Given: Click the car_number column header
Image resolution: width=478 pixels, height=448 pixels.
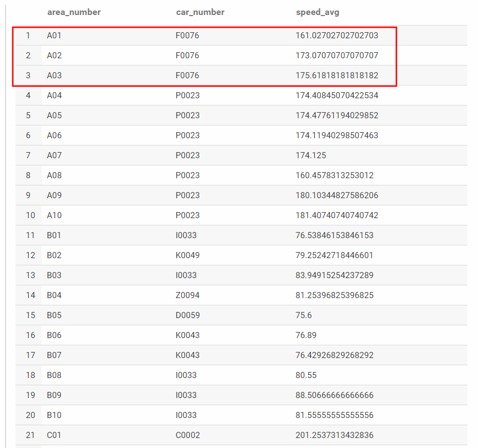Looking at the screenshot, I should 200,12.
